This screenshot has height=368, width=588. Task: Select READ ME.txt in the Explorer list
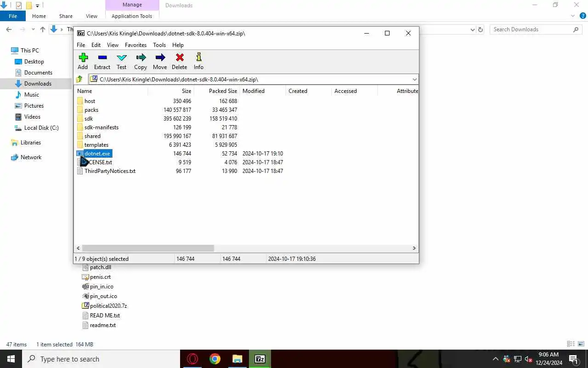[105, 316]
